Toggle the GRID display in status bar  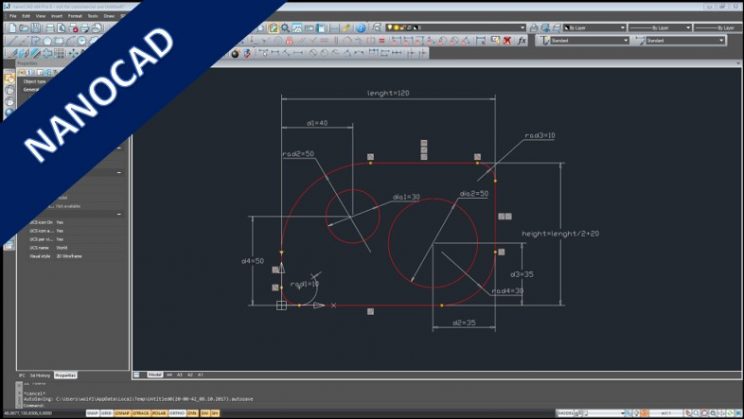coord(106,412)
